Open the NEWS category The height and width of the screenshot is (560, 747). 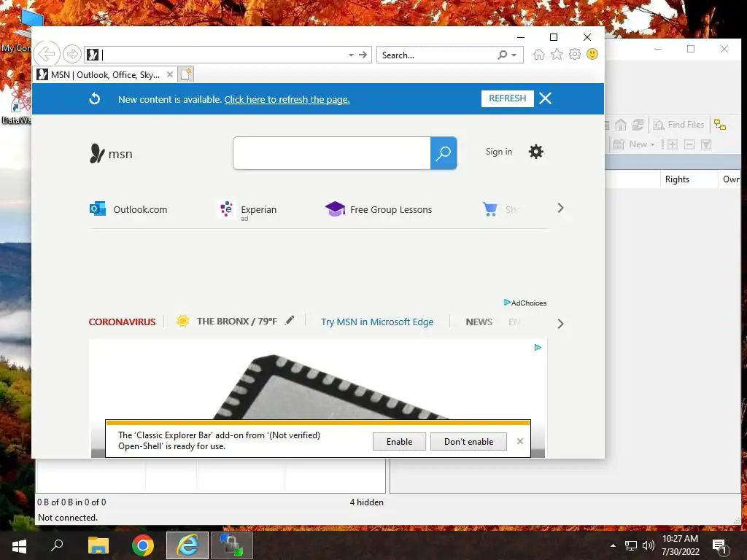point(479,322)
